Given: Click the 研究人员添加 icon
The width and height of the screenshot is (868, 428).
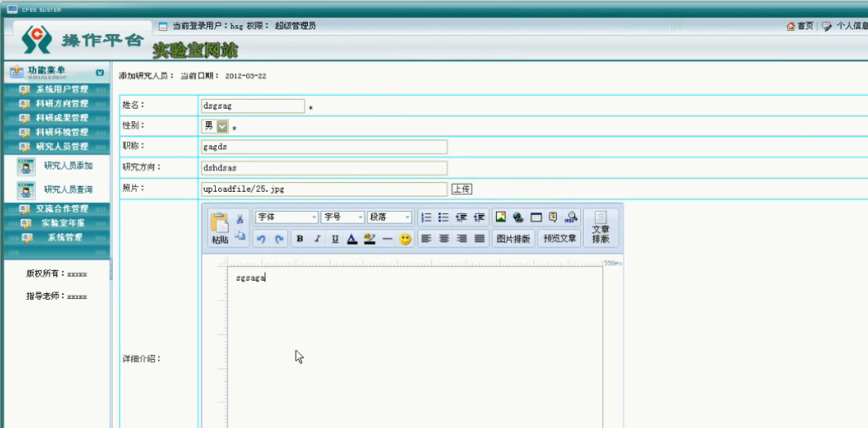Looking at the screenshot, I should pos(26,167).
